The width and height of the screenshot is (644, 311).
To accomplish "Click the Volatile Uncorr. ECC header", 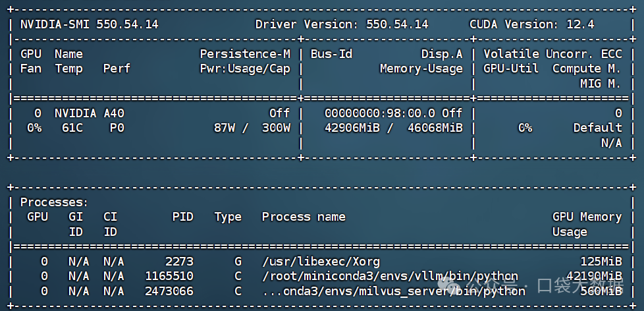I will point(552,54).
